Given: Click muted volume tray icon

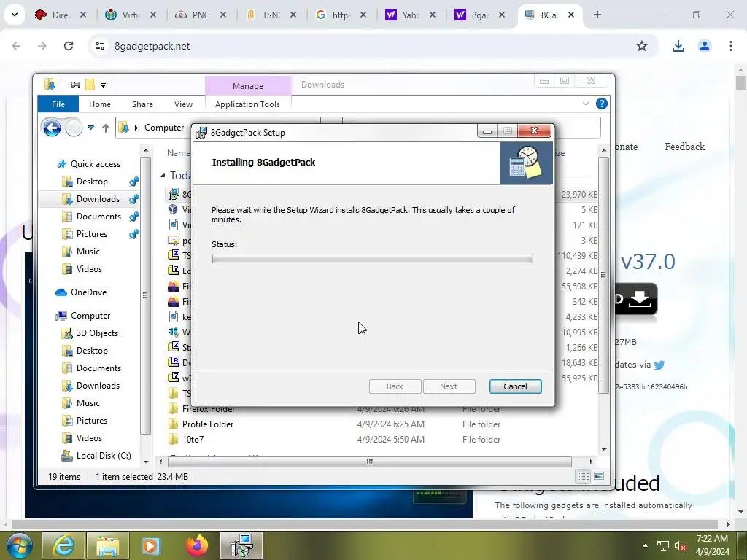Looking at the screenshot, I should click(x=680, y=545).
